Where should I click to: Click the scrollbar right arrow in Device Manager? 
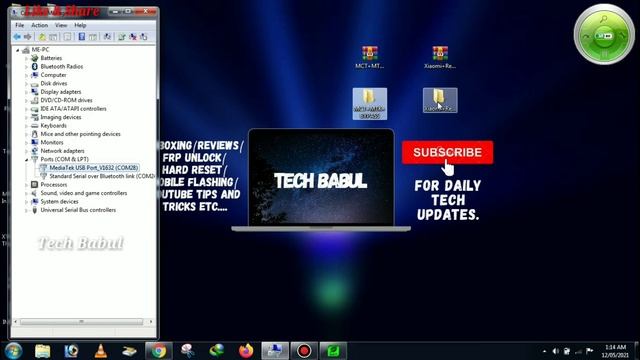[151, 322]
